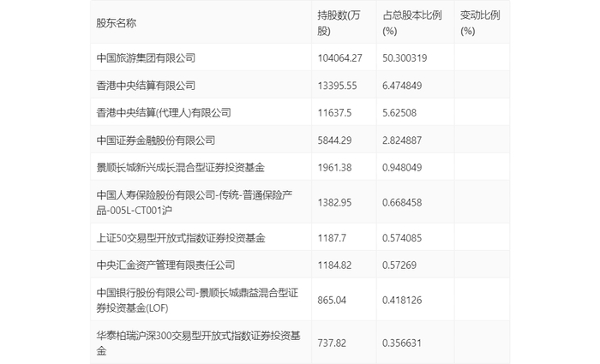Select the percentage 0.948049

(x=402, y=168)
